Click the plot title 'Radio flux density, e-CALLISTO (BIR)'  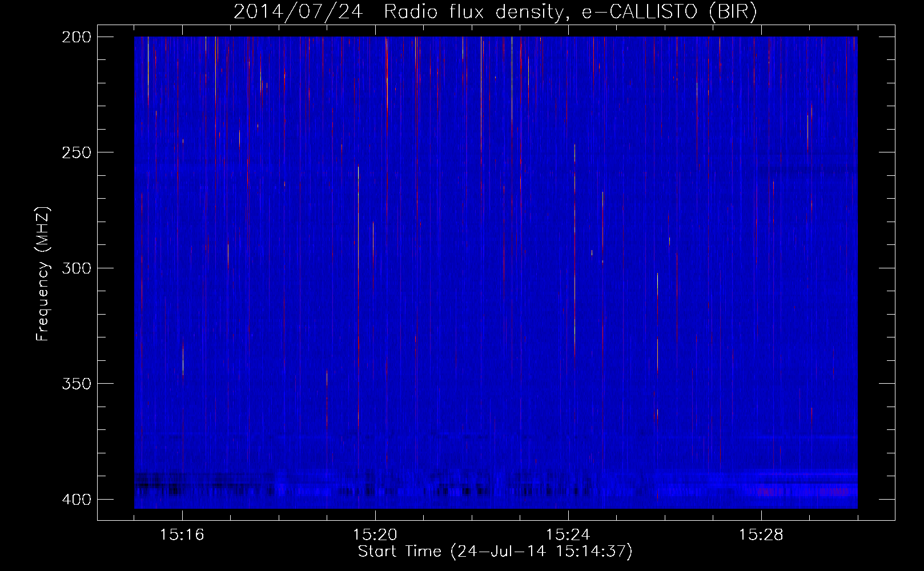pyautogui.click(x=571, y=12)
